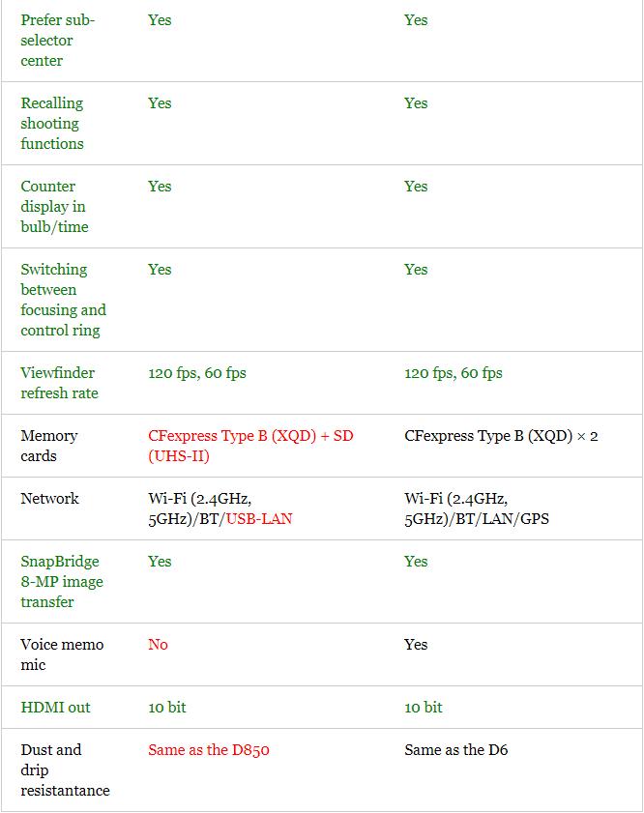
Task: Click the left "120 fps, 60 fps" value
Action: (x=196, y=373)
